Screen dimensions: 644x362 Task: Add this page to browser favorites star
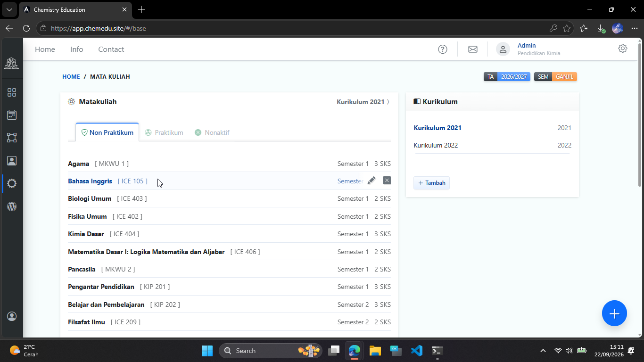(x=567, y=28)
